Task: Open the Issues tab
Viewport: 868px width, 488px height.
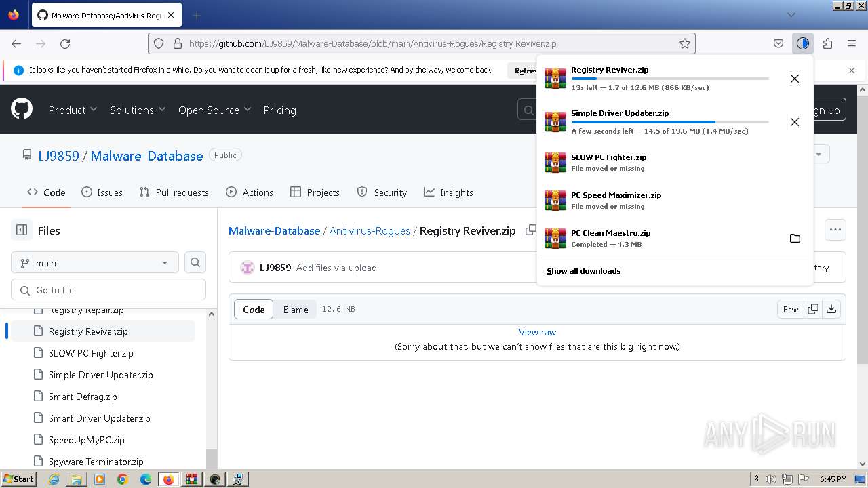Action: tap(102, 192)
